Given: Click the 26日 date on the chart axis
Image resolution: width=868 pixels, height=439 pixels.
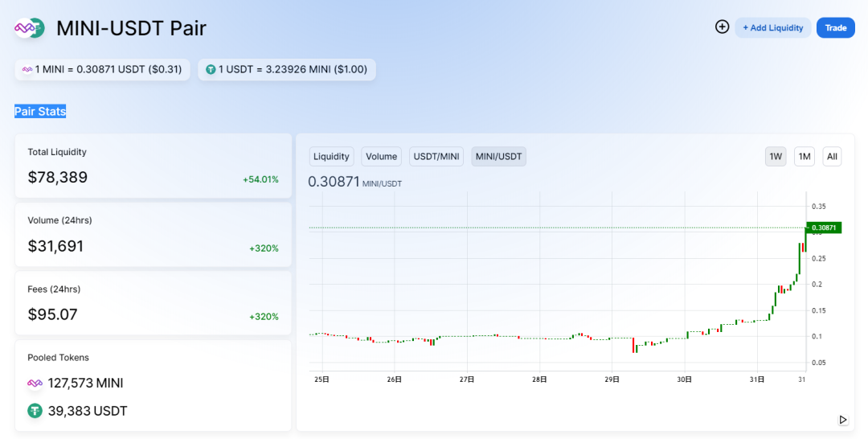Looking at the screenshot, I should tap(394, 380).
